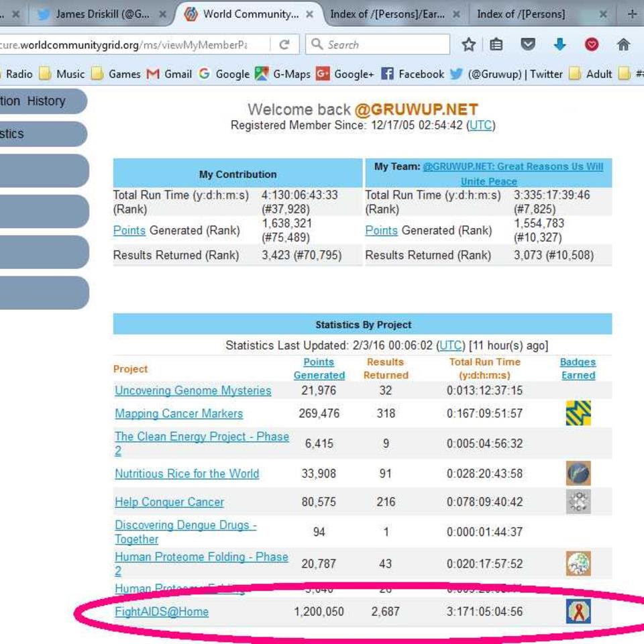
Task: Open the Badges Earned column link
Action: coord(578,368)
